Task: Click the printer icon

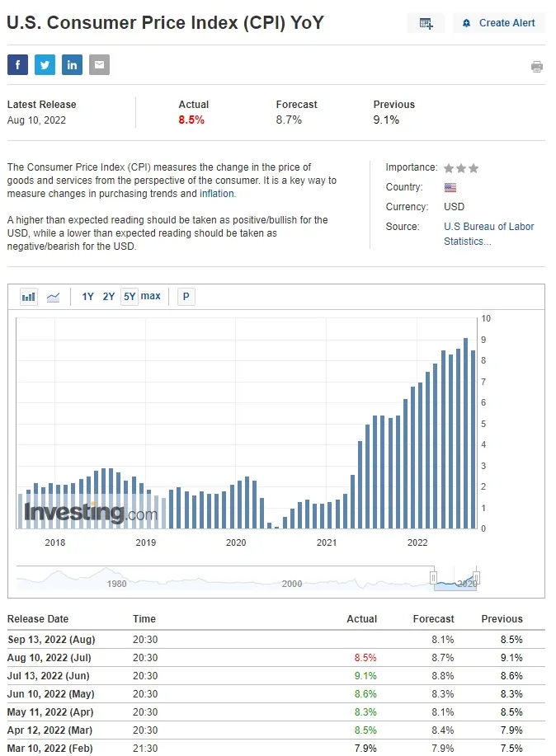Action: pos(537,67)
